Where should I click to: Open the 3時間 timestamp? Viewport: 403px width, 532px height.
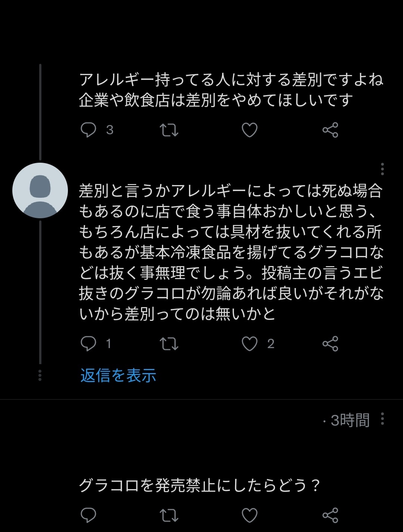pyautogui.click(x=350, y=420)
